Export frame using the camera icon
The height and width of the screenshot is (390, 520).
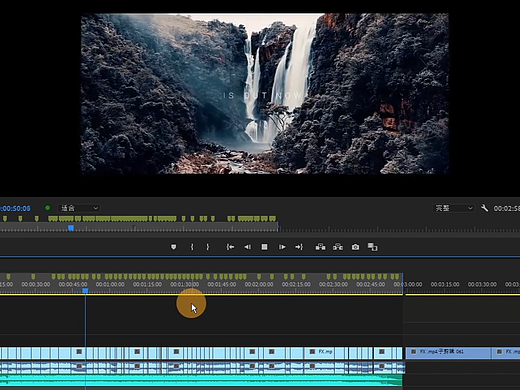[x=355, y=247]
